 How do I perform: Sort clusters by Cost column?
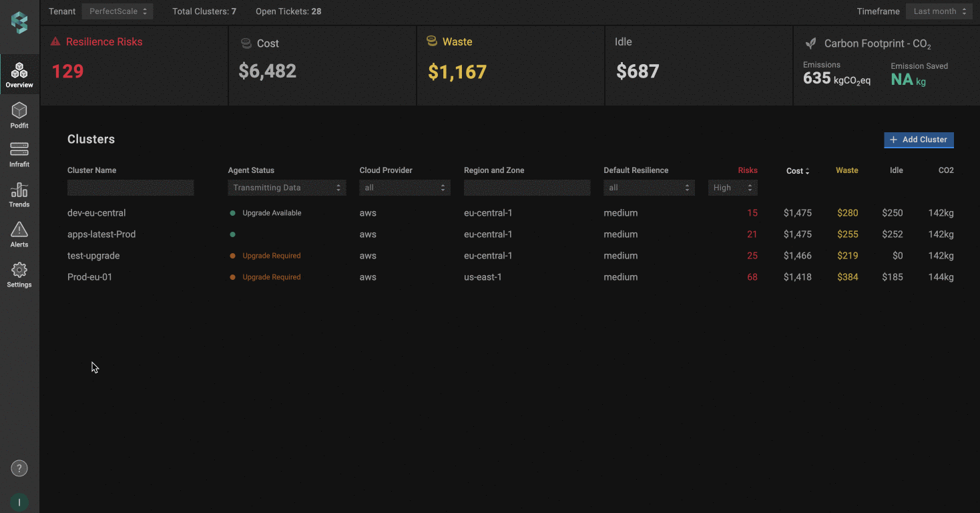pyautogui.click(x=797, y=171)
